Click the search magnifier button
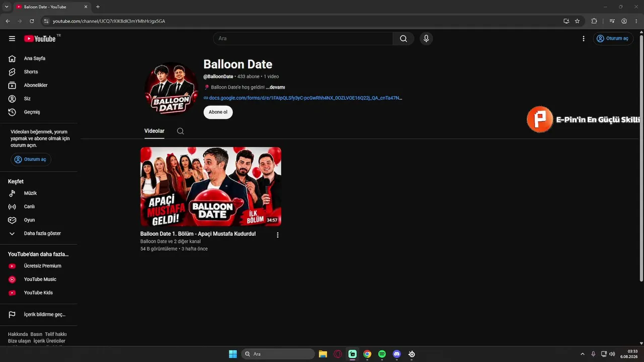This screenshot has width=644, height=362. pyautogui.click(x=404, y=39)
